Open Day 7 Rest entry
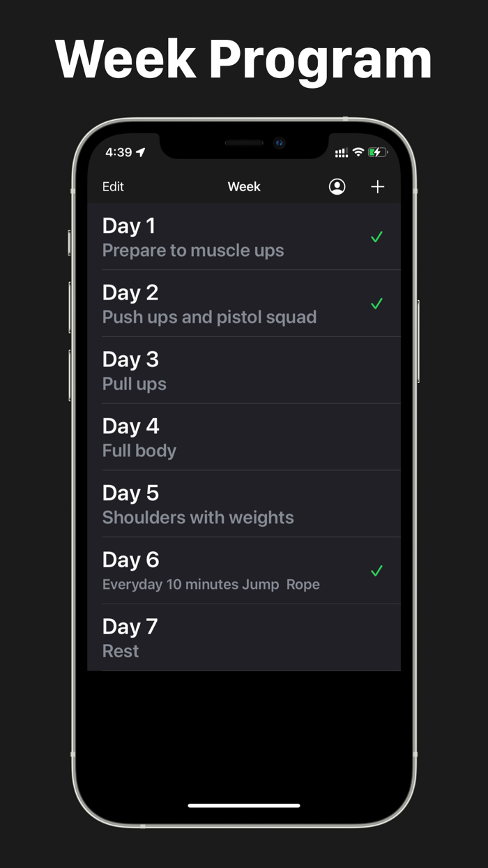Screen dimensions: 488x868 click(x=209, y=637)
